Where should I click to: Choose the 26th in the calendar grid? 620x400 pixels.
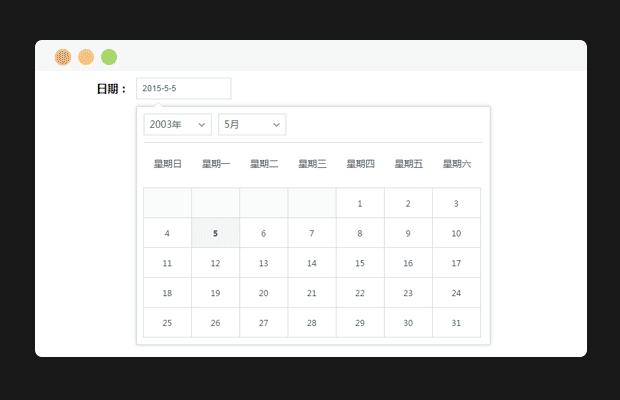point(215,323)
